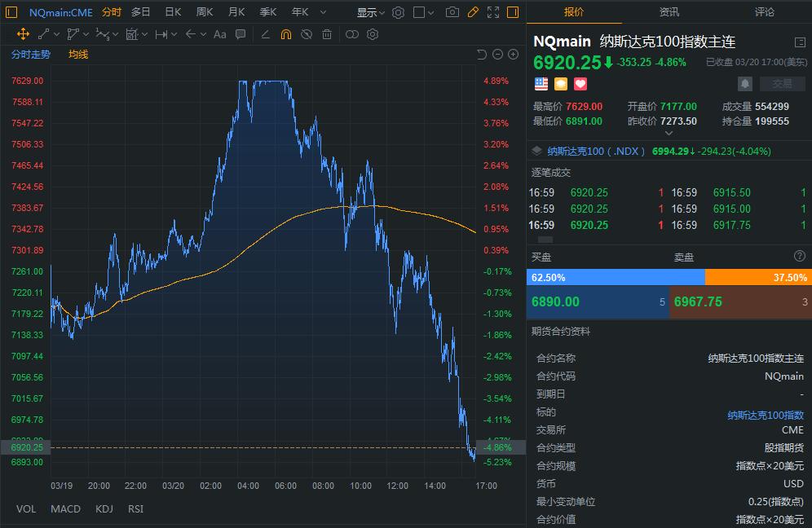Viewport: 812px width, 528px height.
Task: Open the screenshot camera tool
Action: pos(451,11)
